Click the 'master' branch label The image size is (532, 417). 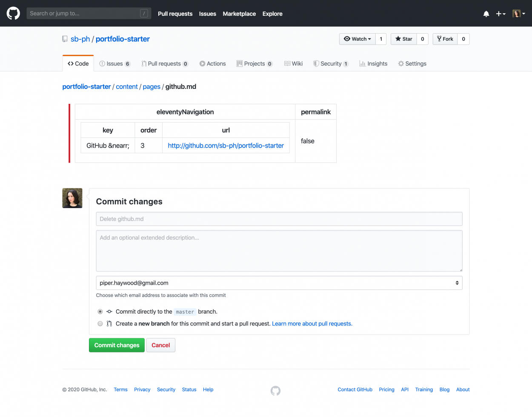[x=185, y=311]
